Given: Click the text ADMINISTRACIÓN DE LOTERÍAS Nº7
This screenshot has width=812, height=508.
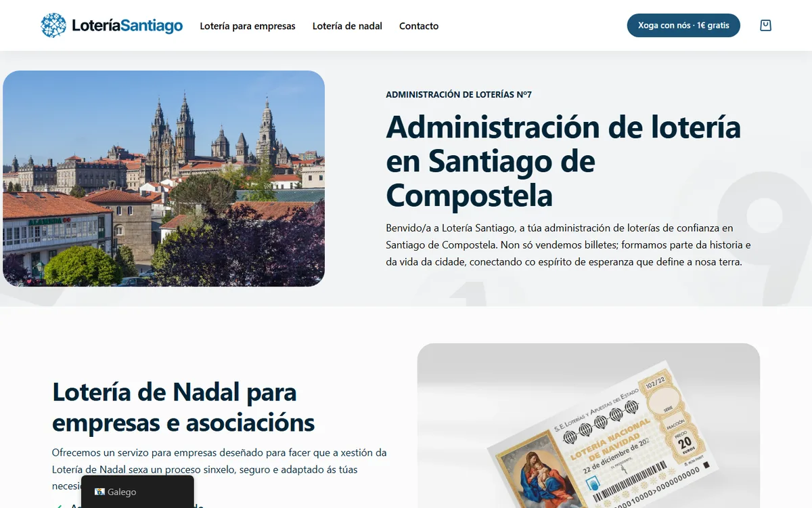Looking at the screenshot, I should click(459, 94).
